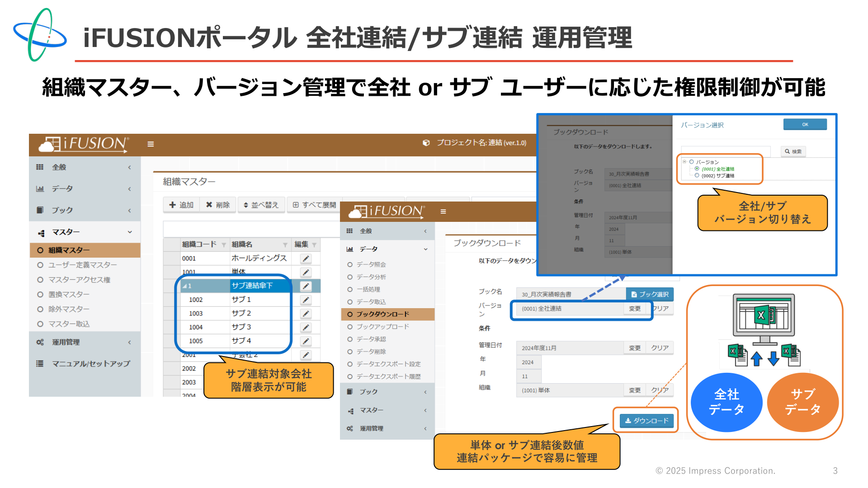Click the grid icon beside 全般 in the ブックダウンロード sidebar
The image size is (868, 488).
coord(349,231)
